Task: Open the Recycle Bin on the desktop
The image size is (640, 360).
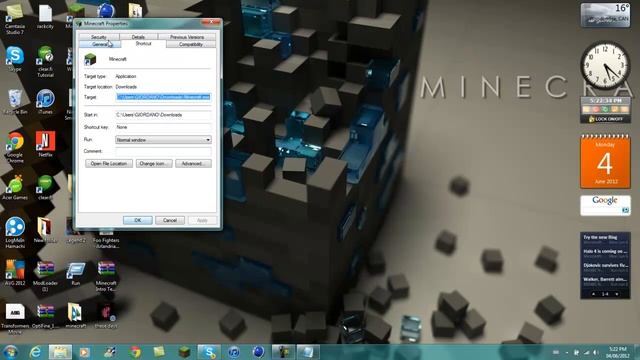Action: click(15, 102)
